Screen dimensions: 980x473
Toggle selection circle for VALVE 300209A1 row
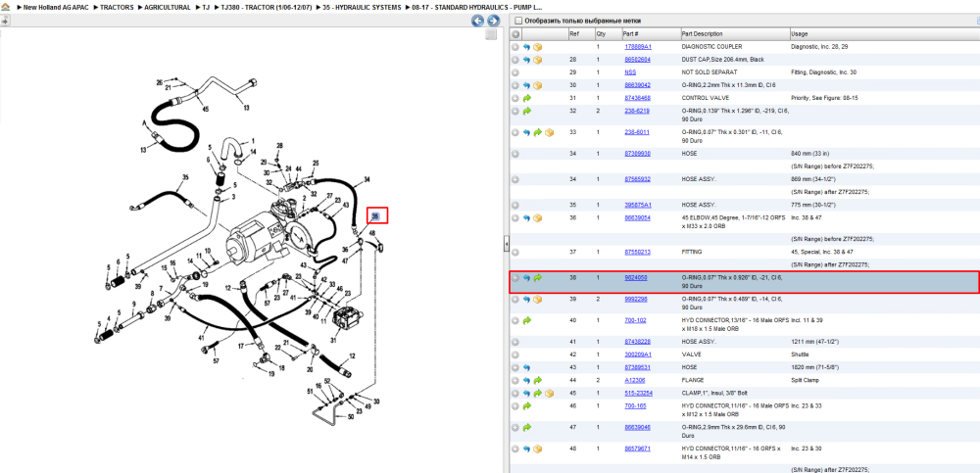(515, 355)
